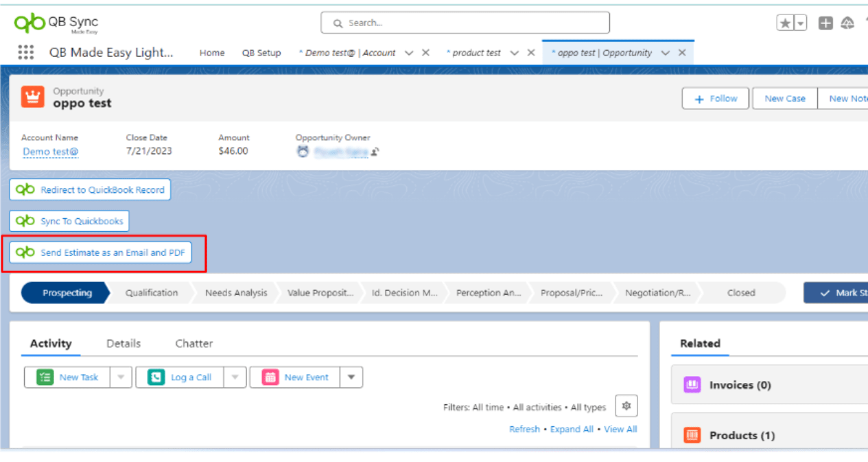Viewport: 868px width, 462px height.
Task: Select the Closed stage
Action: (x=741, y=292)
